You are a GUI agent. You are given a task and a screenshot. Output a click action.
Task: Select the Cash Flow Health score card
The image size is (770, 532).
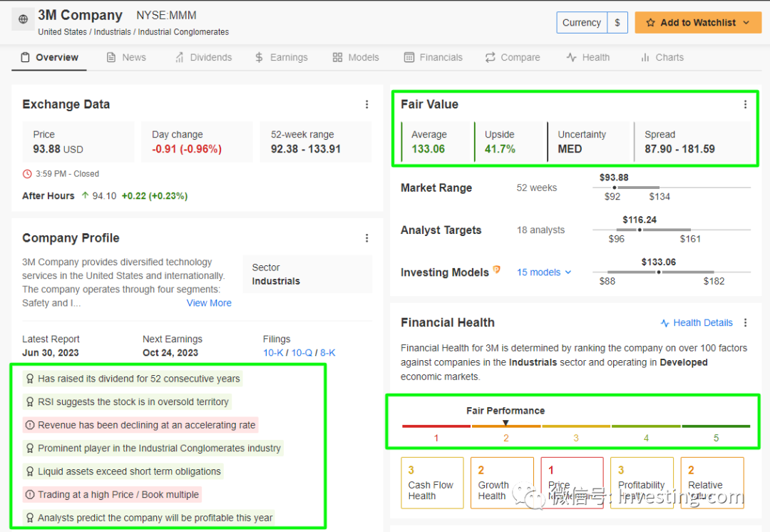432,483
